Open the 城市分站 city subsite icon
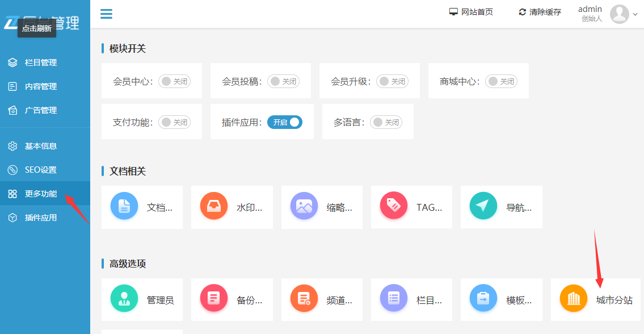This screenshot has width=644, height=334. tap(573, 298)
